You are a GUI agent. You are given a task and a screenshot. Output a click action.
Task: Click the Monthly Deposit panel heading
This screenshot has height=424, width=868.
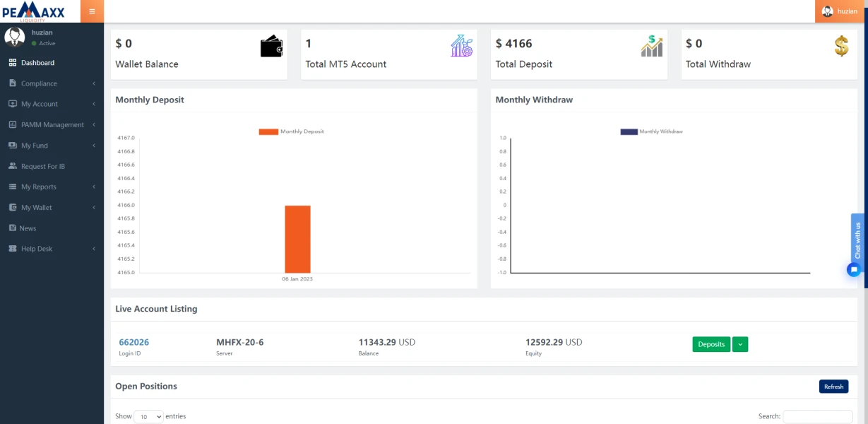coord(150,100)
